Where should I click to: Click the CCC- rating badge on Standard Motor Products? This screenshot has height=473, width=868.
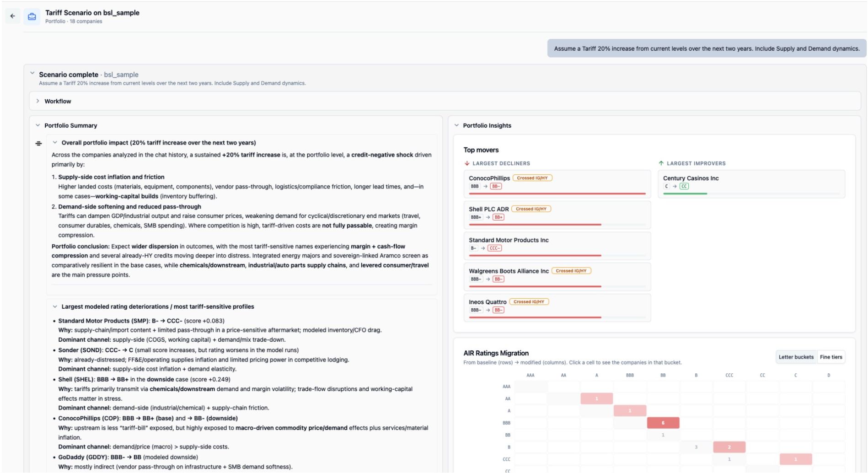click(x=494, y=248)
